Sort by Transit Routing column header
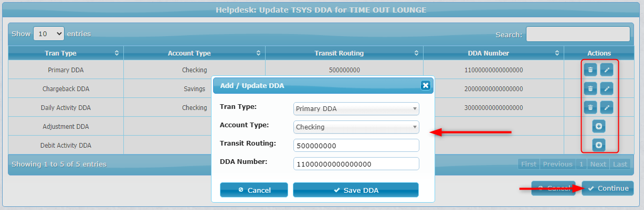 (344, 53)
